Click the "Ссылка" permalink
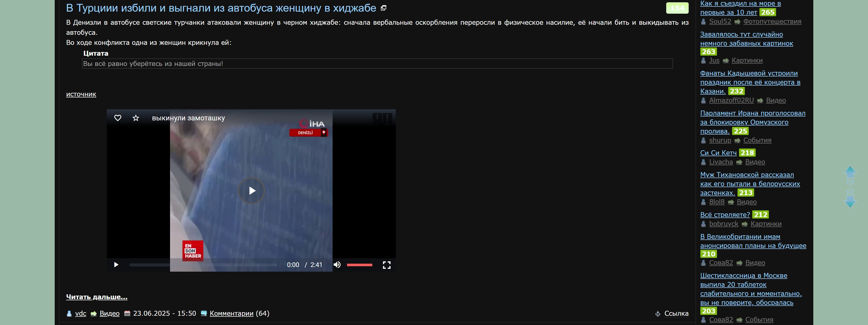The width and height of the screenshot is (868, 325). 676,314
